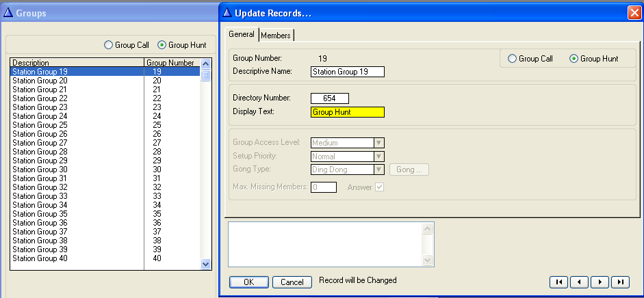Go to the previous record

(x=579, y=282)
